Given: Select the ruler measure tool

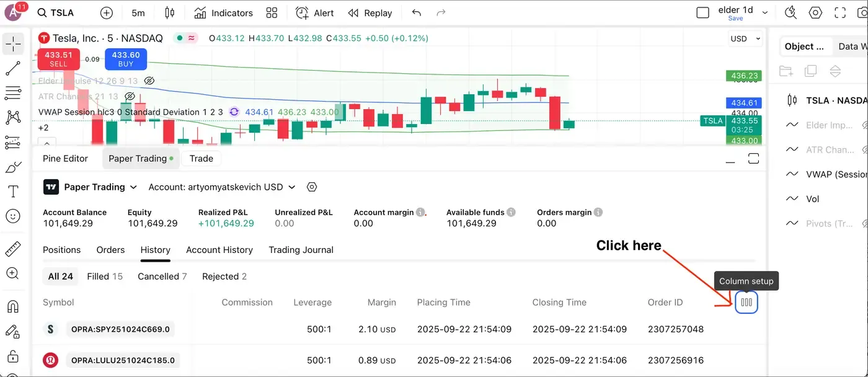Looking at the screenshot, I should pyautogui.click(x=12, y=249).
